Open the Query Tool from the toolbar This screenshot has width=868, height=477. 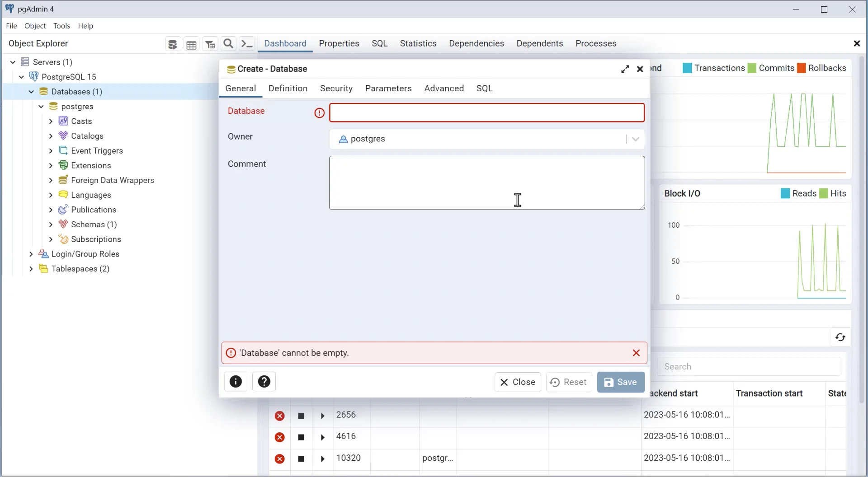[173, 44]
